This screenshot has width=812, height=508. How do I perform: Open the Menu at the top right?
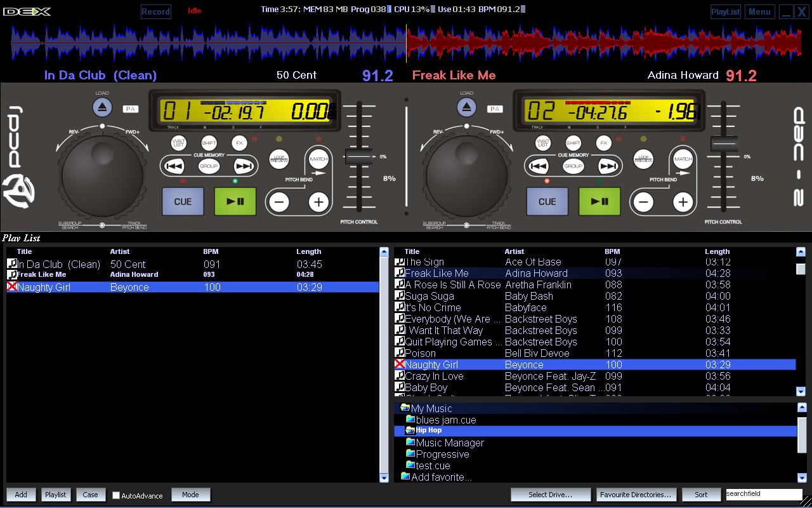(759, 11)
